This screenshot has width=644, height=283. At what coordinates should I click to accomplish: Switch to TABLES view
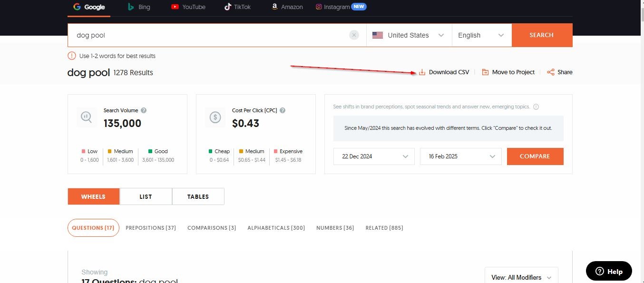(198, 196)
